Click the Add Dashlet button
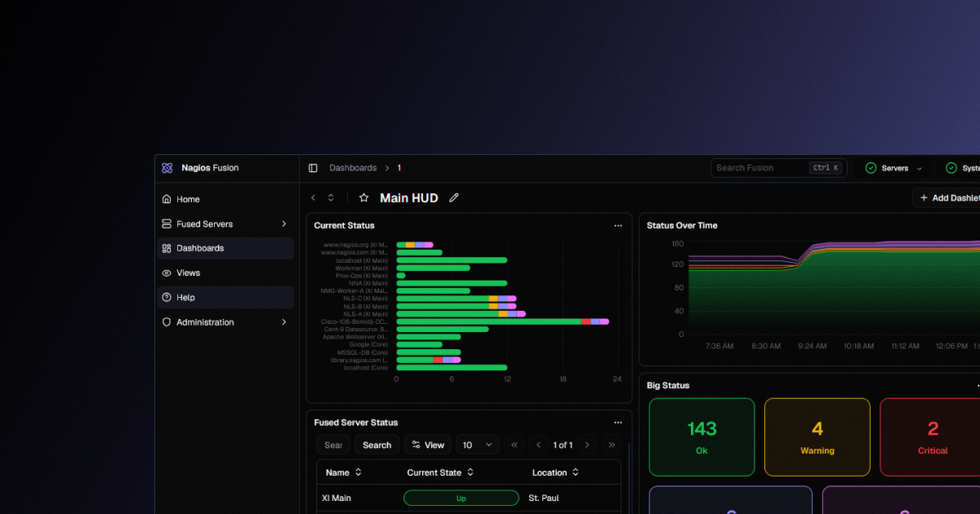 pos(948,197)
